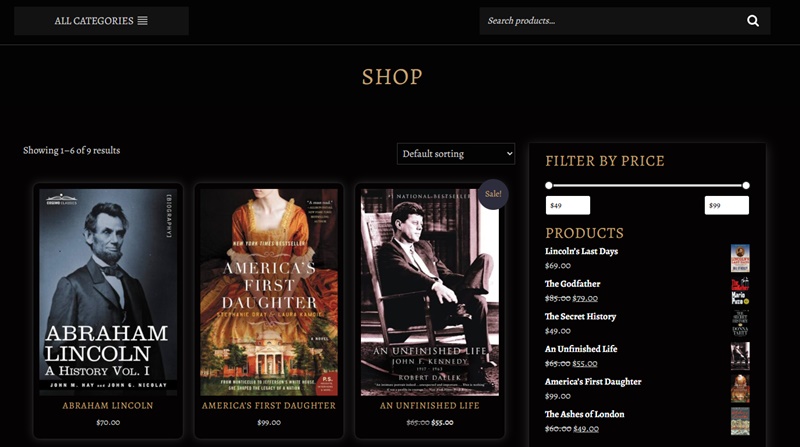
Task: Click the $55.00 sale price under An Unfinished Life card
Action: click(x=442, y=423)
